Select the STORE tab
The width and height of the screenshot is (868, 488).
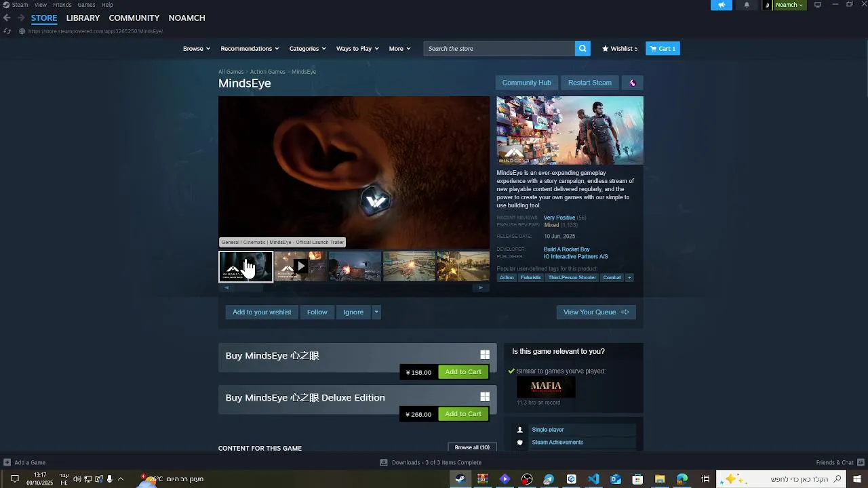point(44,18)
